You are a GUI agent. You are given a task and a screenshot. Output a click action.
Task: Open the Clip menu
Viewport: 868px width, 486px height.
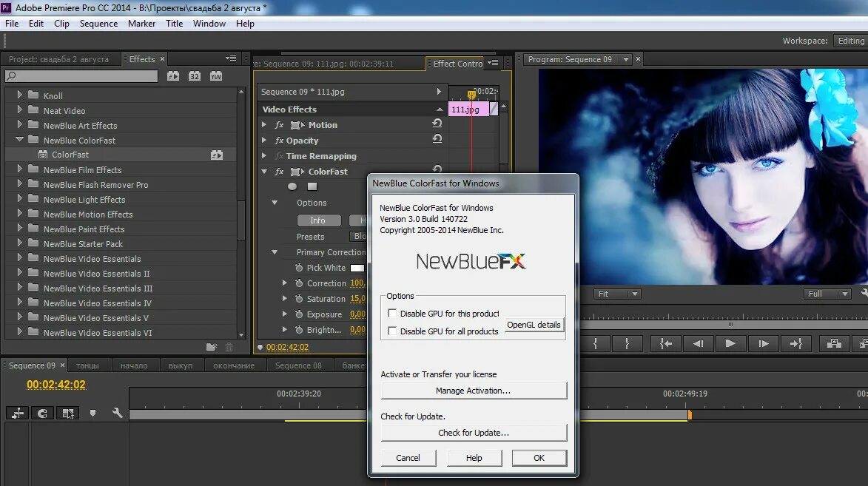tap(61, 23)
